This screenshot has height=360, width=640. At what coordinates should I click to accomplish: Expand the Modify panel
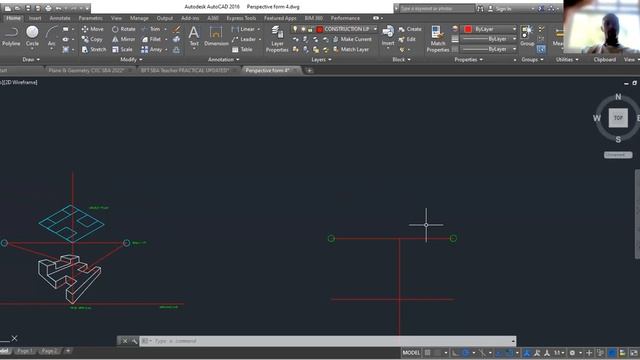tap(131, 60)
